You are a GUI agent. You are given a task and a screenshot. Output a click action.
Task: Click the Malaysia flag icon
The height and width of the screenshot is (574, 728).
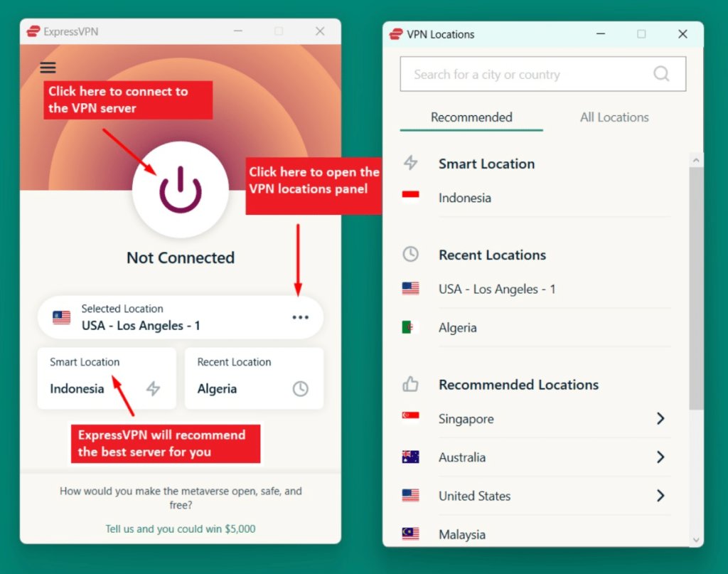[x=410, y=533]
